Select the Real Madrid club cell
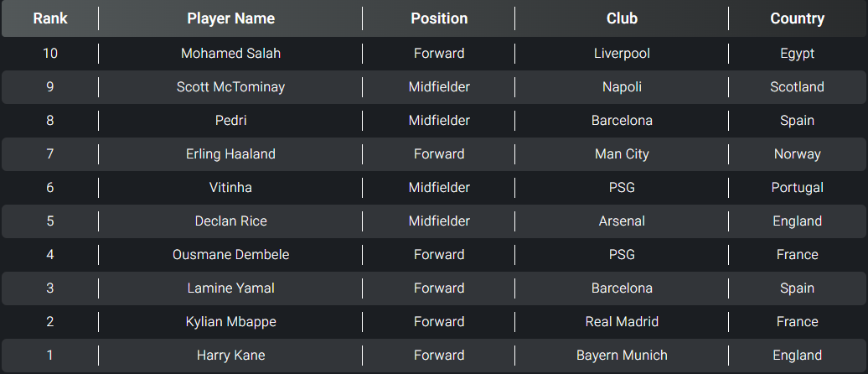 pos(622,322)
